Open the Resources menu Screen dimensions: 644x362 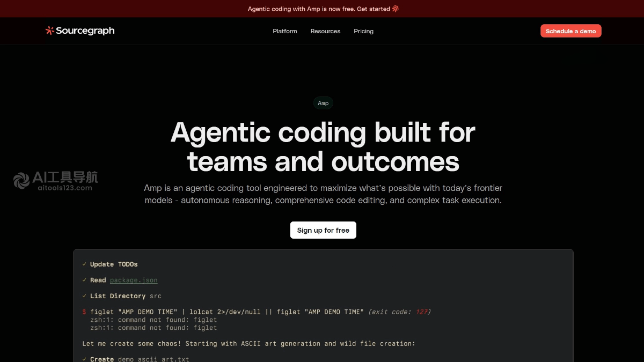tap(325, 31)
